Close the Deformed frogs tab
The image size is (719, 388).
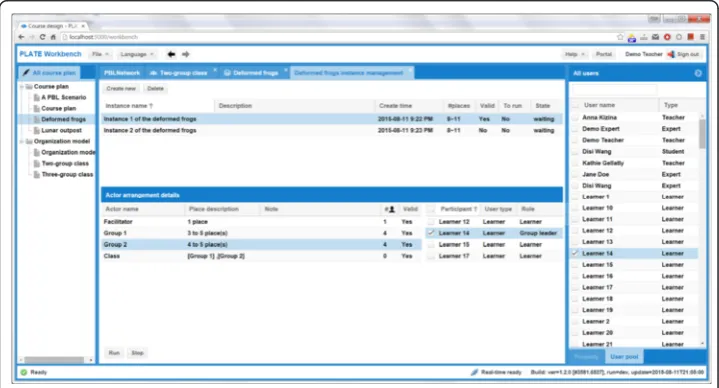(286, 70)
